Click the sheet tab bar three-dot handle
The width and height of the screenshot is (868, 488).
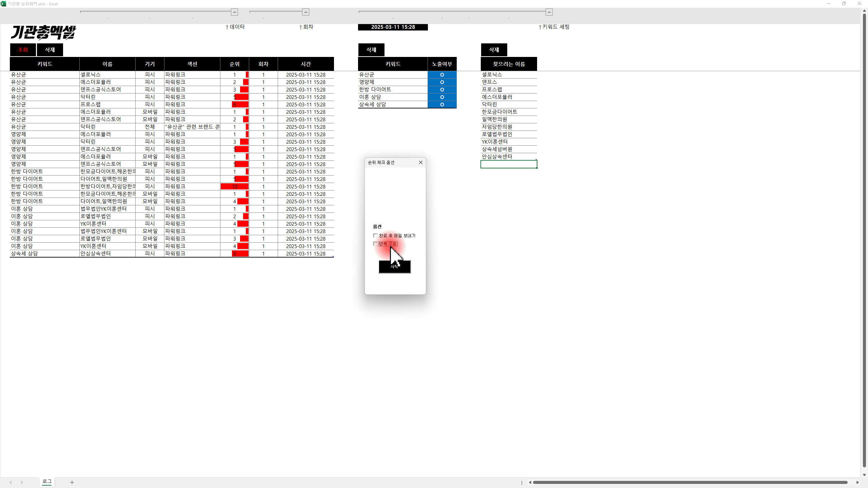(x=522, y=483)
